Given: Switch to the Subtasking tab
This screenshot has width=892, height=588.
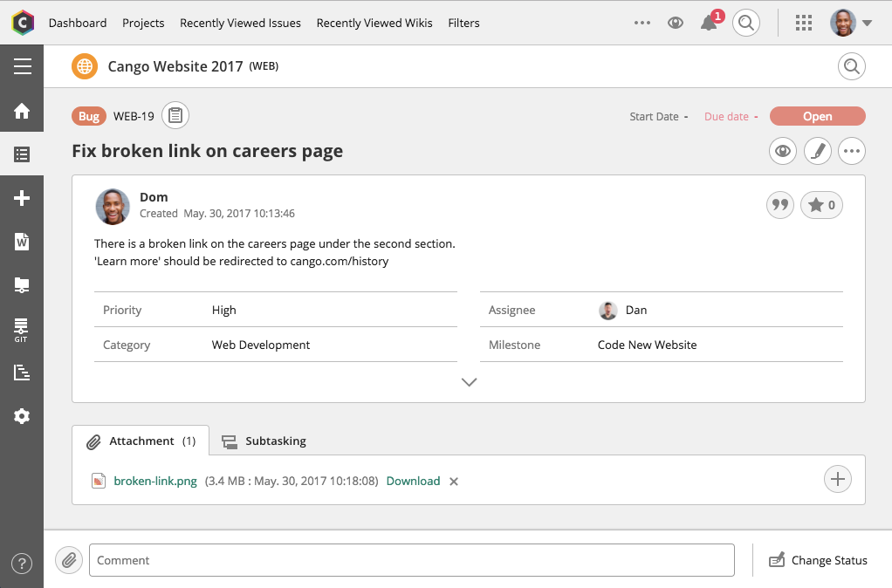Looking at the screenshot, I should coord(264,441).
